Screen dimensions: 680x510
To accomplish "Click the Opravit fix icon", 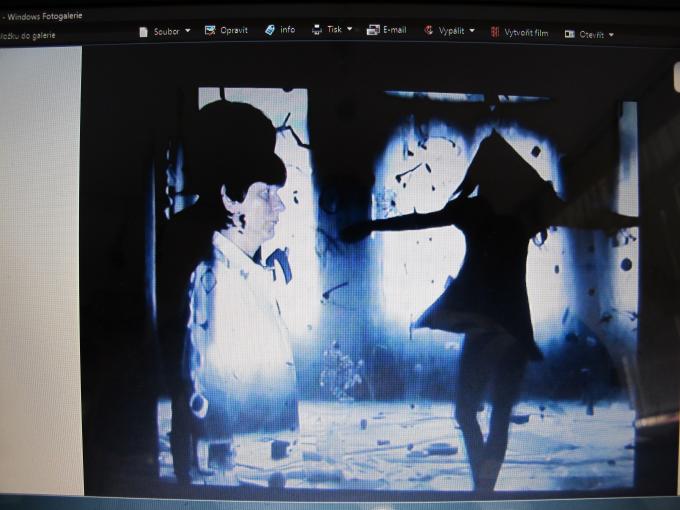I will (x=210, y=30).
